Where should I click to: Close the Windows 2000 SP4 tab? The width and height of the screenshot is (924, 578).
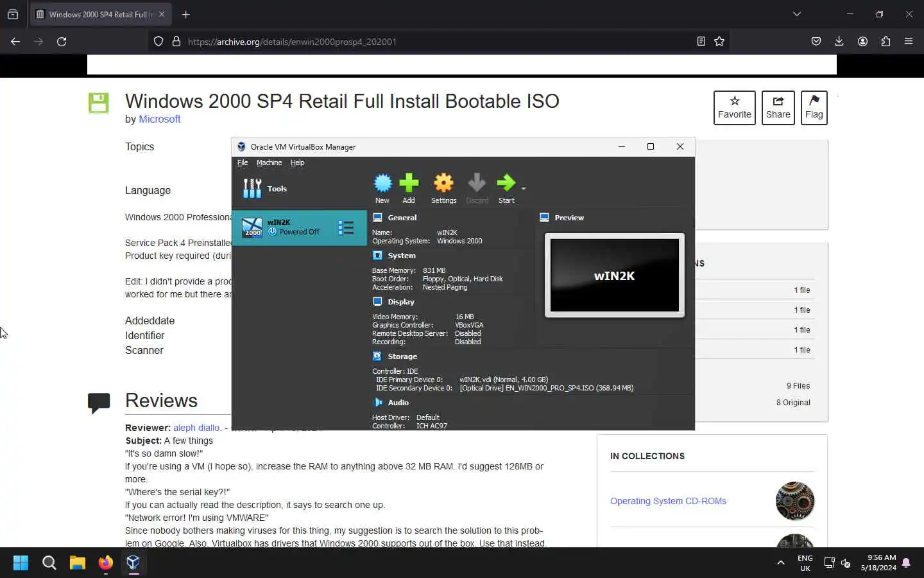pos(162,14)
